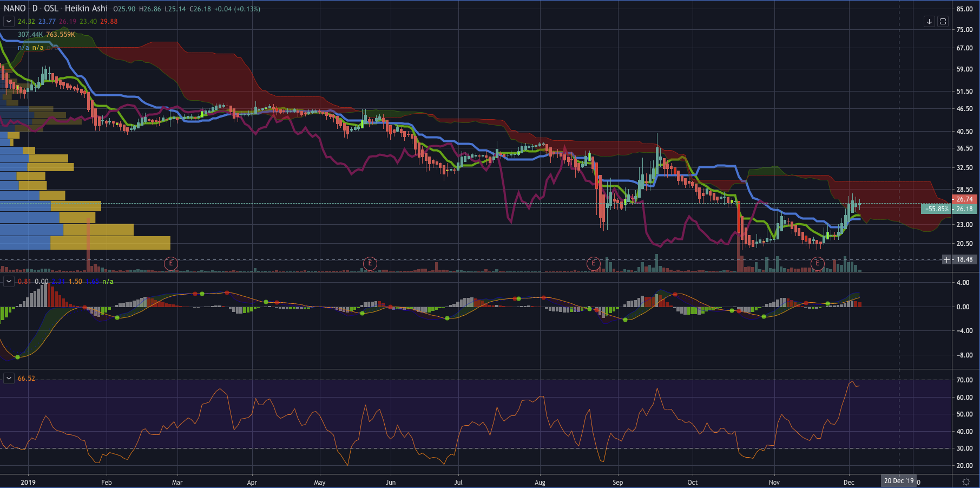980x488 pixels.
Task: Click the 26.74 price label
Action: pos(964,199)
